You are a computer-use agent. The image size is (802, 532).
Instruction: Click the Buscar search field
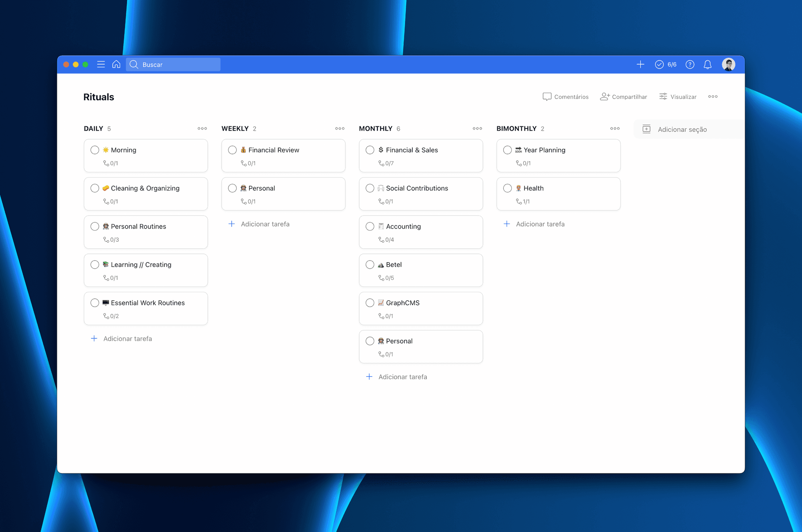(x=173, y=64)
